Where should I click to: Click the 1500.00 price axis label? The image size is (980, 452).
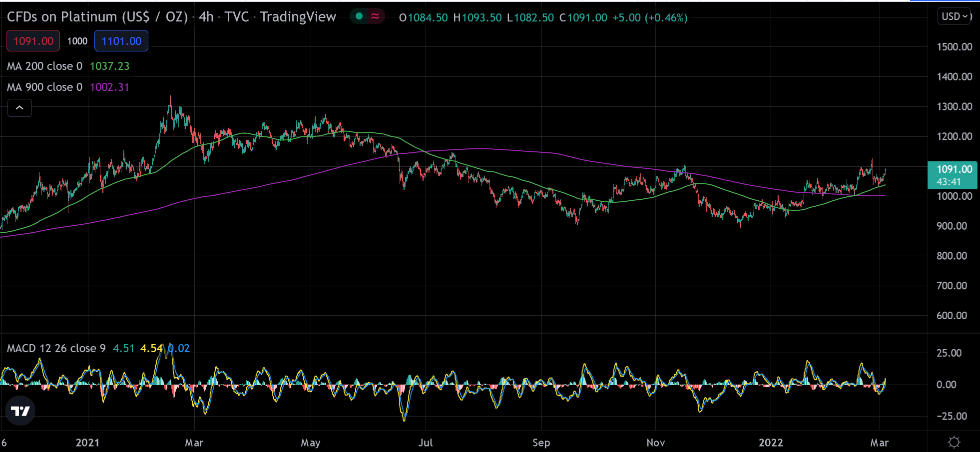point(955,47)
